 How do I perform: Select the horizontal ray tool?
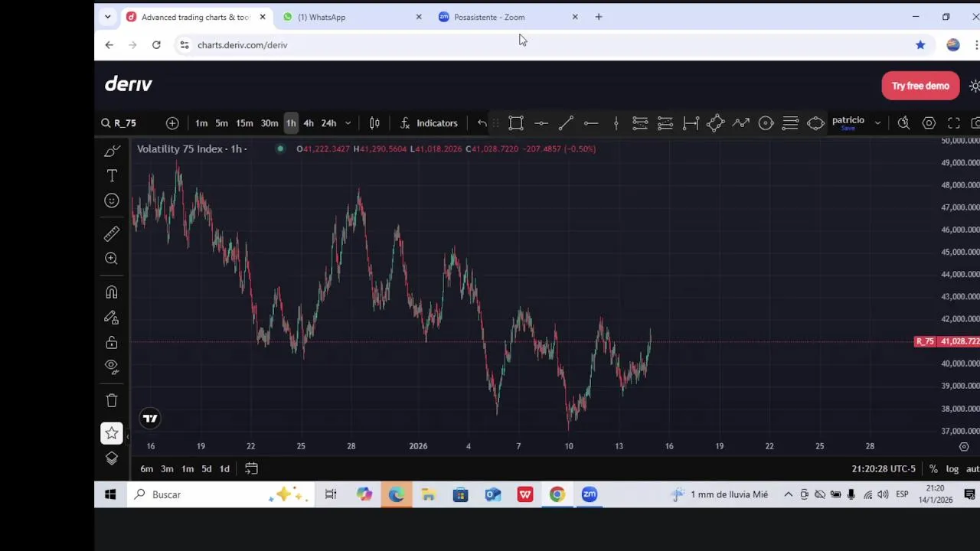(591, 123)
